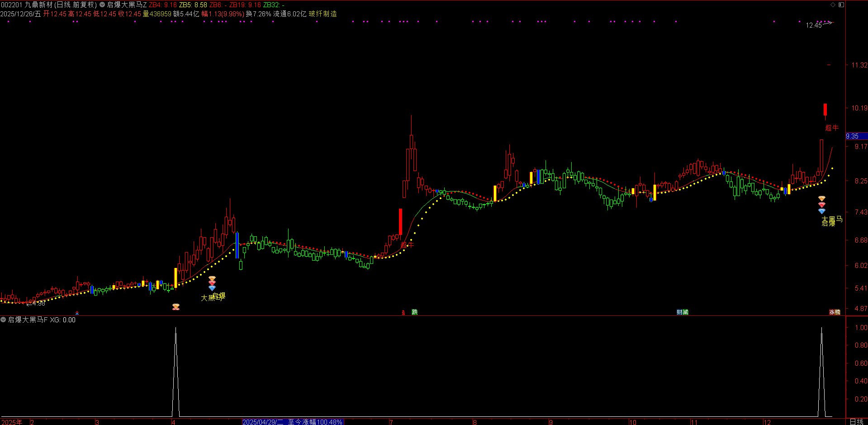Click the hourglass icon near April

(176, 307)
